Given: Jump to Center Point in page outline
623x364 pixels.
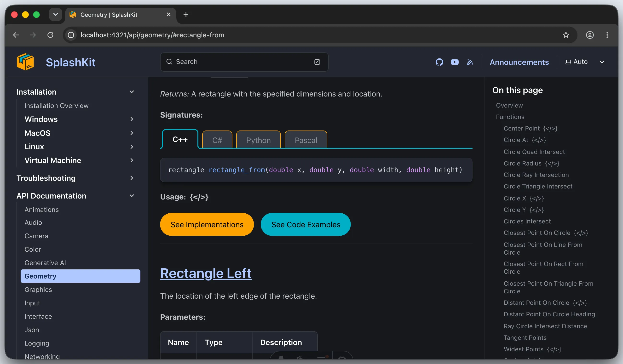Looking at the screenshot, I should [530, 128].
